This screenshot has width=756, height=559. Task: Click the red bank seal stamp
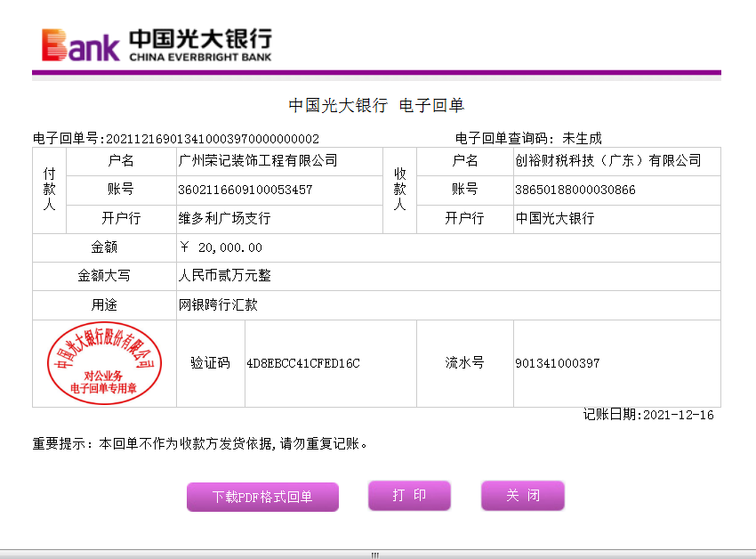pos(104,363)
